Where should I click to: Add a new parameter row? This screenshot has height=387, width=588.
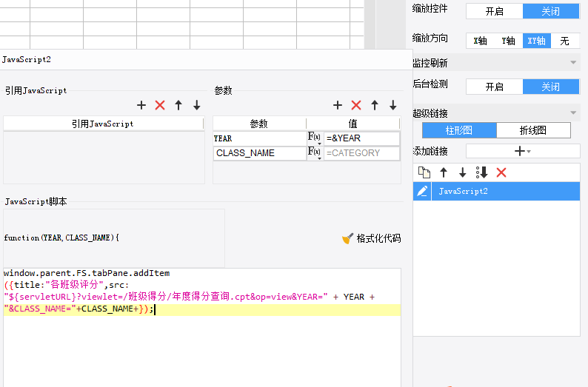coord(338,105)
